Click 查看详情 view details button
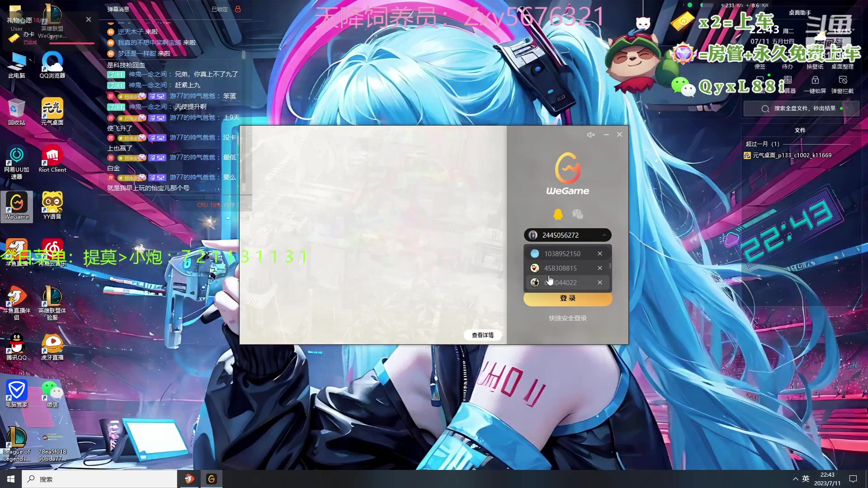The height and width of the screenshot is (488, 868). 482,335
